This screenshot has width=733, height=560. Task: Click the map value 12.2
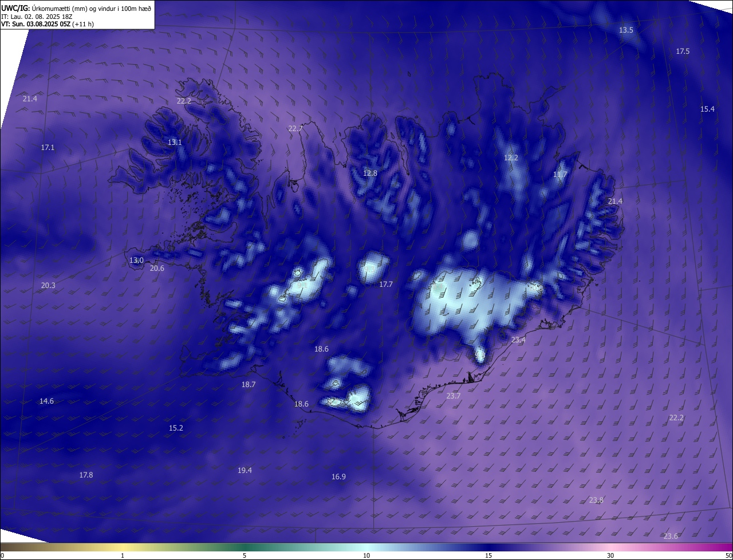tap(511, 157)
